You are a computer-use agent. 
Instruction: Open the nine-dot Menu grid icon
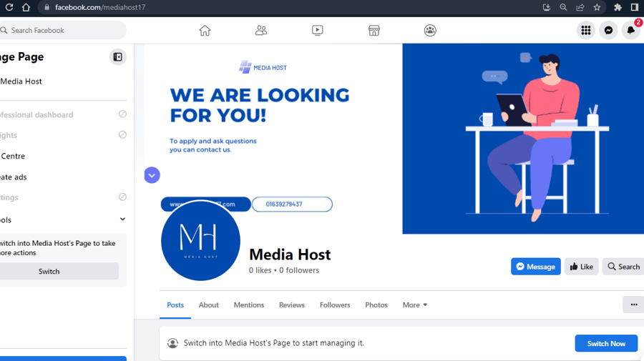[x=585, y=30]
